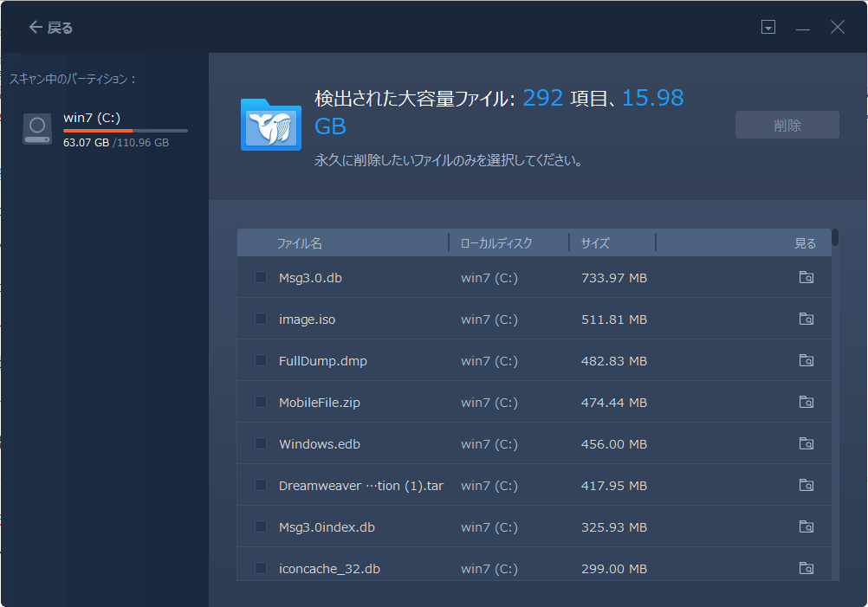This screenshot has height=607, width=868.
Task: Click the large files folder icon
Action: tap(270, 125)
